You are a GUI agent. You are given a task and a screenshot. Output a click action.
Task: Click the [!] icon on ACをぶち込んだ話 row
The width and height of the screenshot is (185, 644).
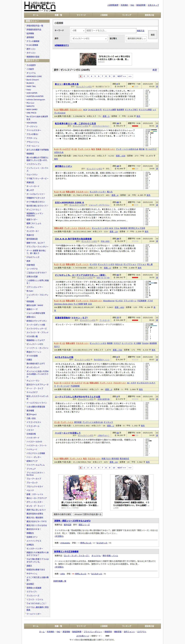tap(157, 357)
